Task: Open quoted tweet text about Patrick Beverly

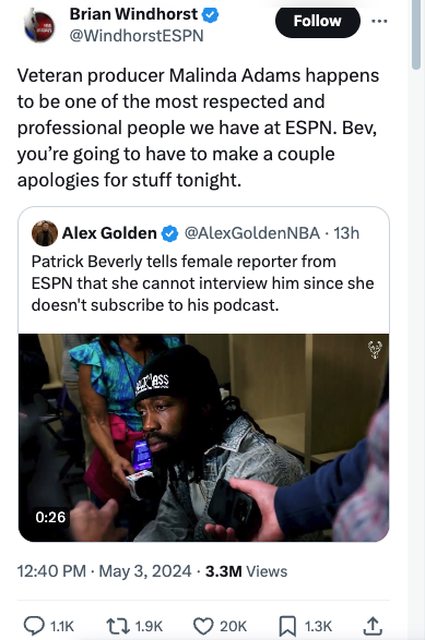Action: [x=202, y=283]
